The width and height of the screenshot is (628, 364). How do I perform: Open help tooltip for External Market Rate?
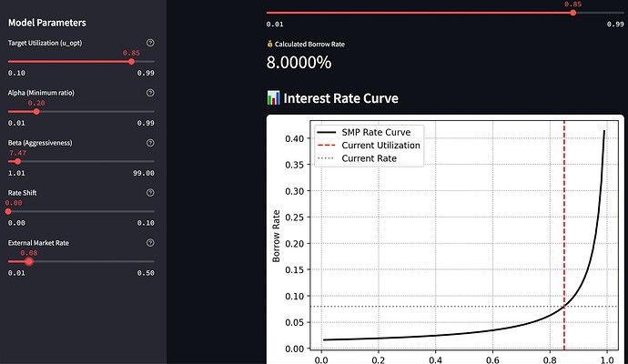[x=150, y=243]
